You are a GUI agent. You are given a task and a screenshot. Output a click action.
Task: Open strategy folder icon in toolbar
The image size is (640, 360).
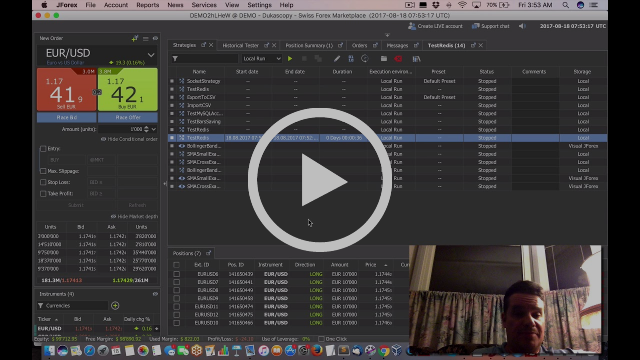click(384, 59)
